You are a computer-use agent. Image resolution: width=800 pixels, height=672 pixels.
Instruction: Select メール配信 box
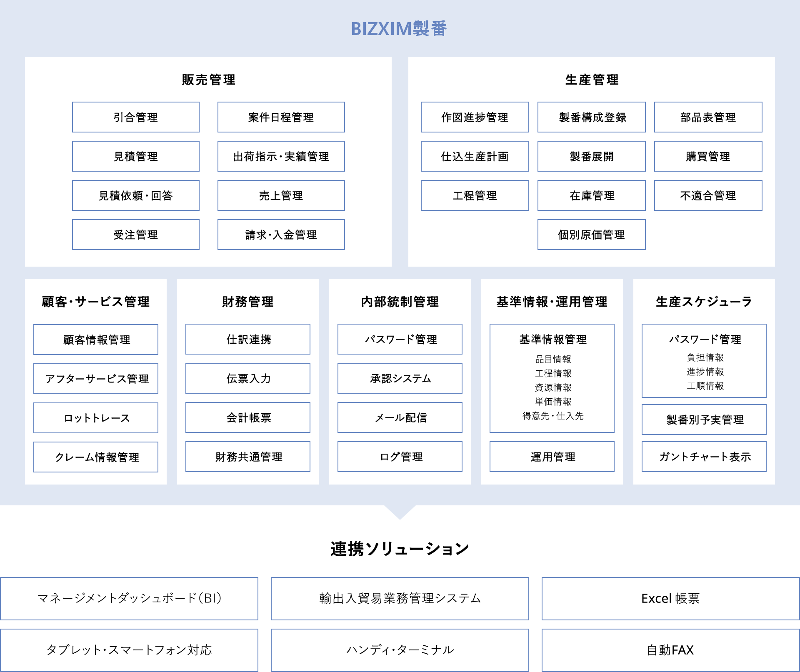[x=400, y=417]
